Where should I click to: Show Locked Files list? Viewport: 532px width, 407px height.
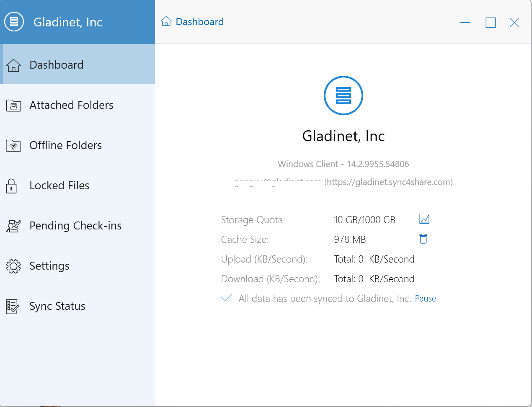(x=77, y=185)
